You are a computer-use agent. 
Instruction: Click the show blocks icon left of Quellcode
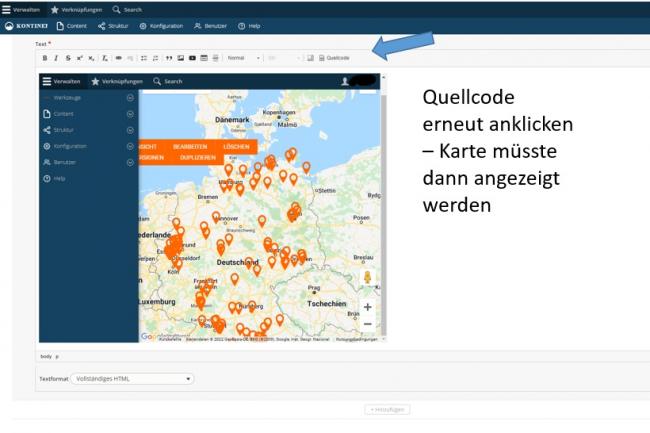(x=310, y=58)
